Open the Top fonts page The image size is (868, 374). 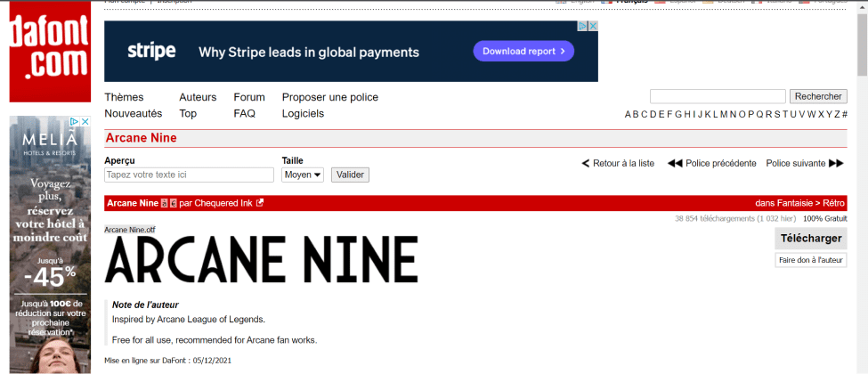point(188,114)
